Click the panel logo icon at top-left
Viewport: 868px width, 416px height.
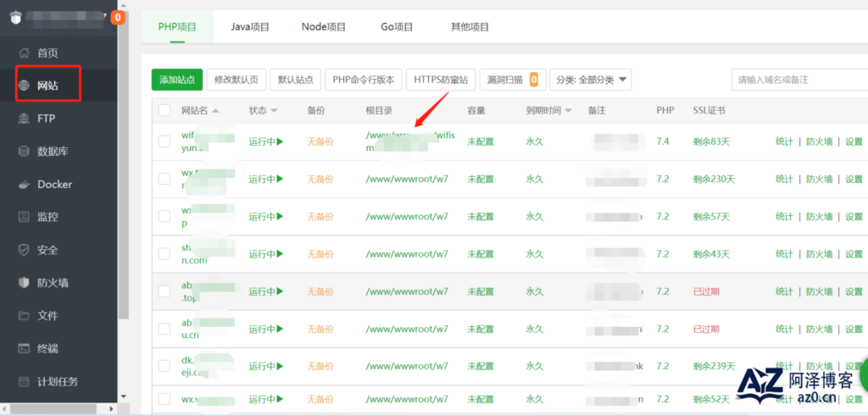(x=15, y=18)
